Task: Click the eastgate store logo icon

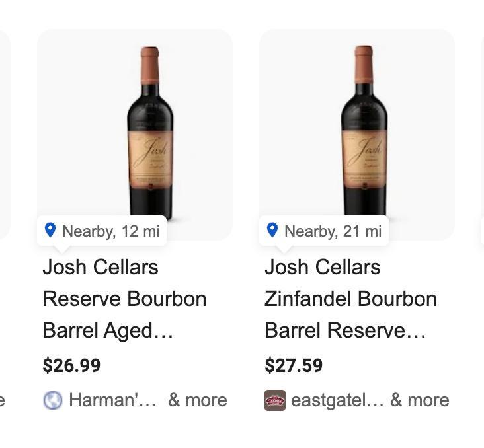Action: coord(275,400)
